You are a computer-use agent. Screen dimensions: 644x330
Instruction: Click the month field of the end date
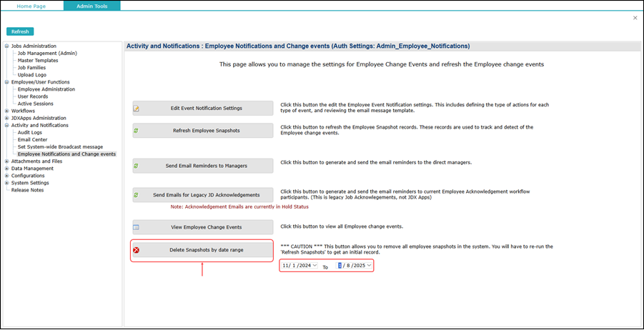pos(341,266)
